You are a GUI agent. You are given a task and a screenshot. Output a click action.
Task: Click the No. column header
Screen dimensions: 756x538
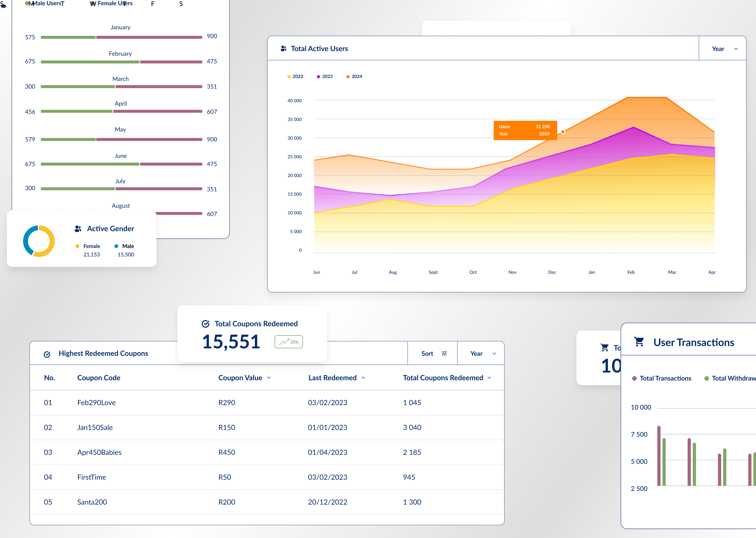(50, 378)
